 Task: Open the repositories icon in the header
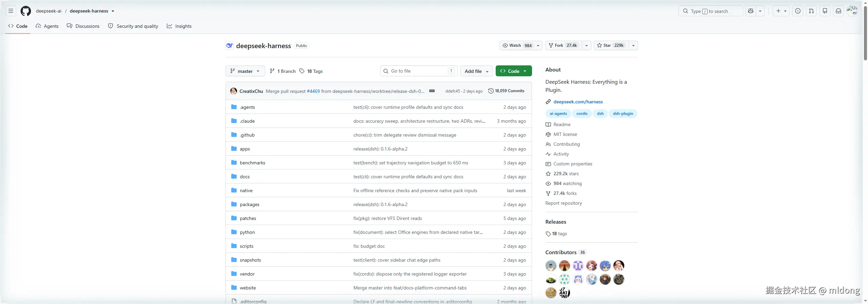pyautogui.click(x=825, y=11)
